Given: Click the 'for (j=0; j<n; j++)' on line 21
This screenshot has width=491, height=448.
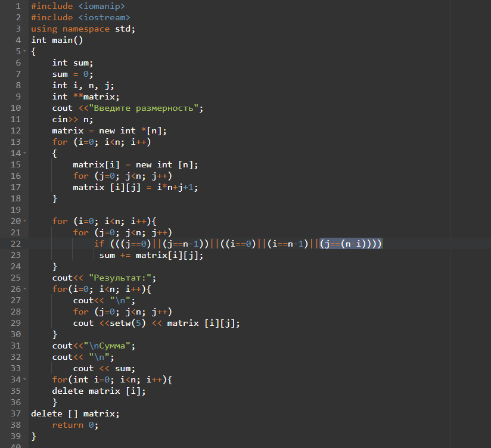Looking at the screenshot, I should [x=122, y=232].
